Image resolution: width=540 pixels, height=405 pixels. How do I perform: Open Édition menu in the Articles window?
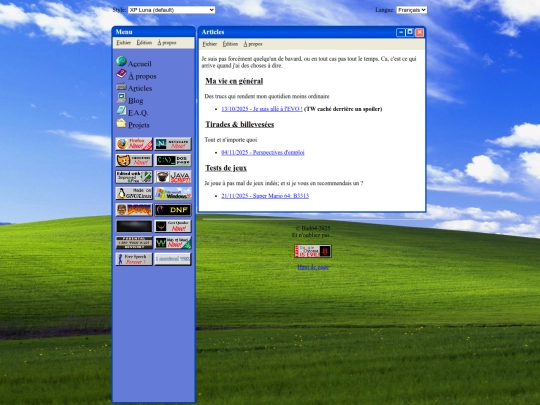click(230, 44)
